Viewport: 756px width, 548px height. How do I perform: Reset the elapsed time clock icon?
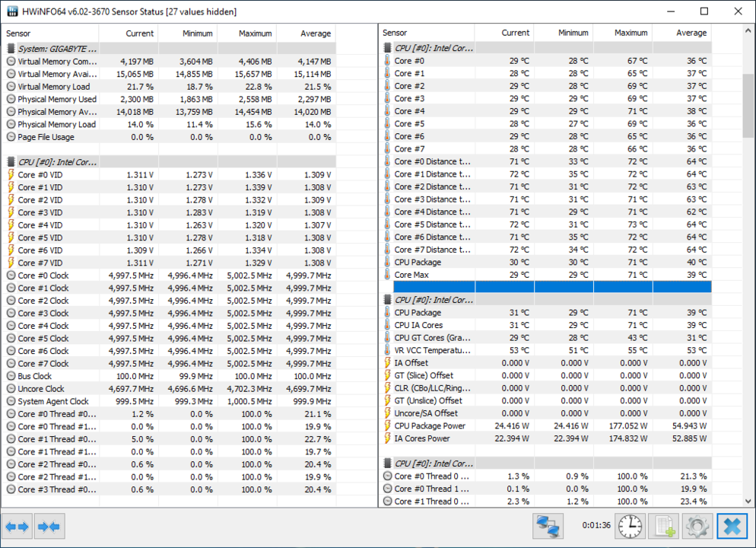[x=631, y=526]
